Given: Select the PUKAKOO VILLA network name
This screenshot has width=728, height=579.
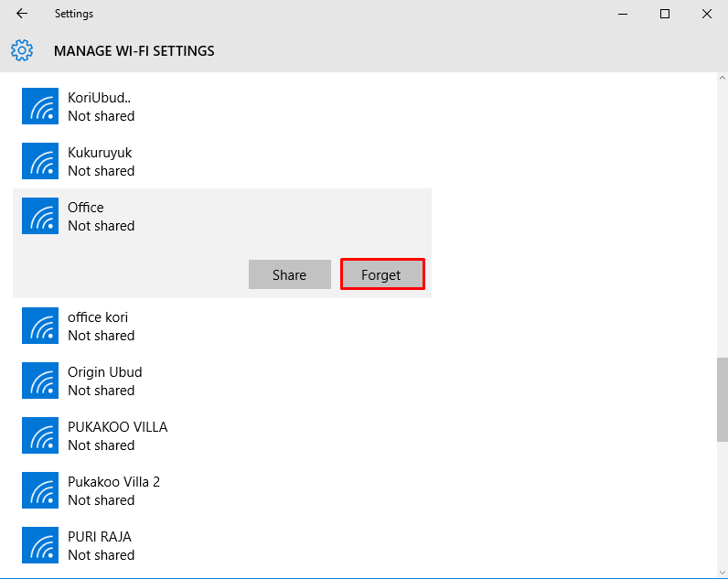Looking at the screenshot, I should pos(117,427).
